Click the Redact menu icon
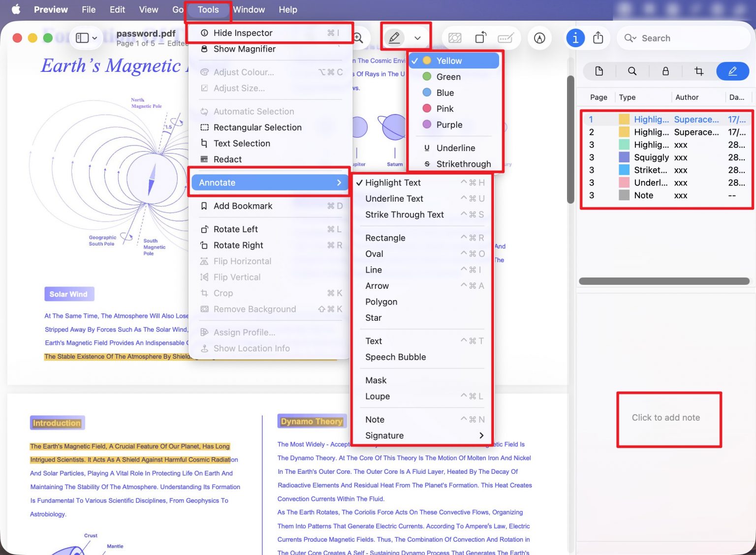 point(204,159)
